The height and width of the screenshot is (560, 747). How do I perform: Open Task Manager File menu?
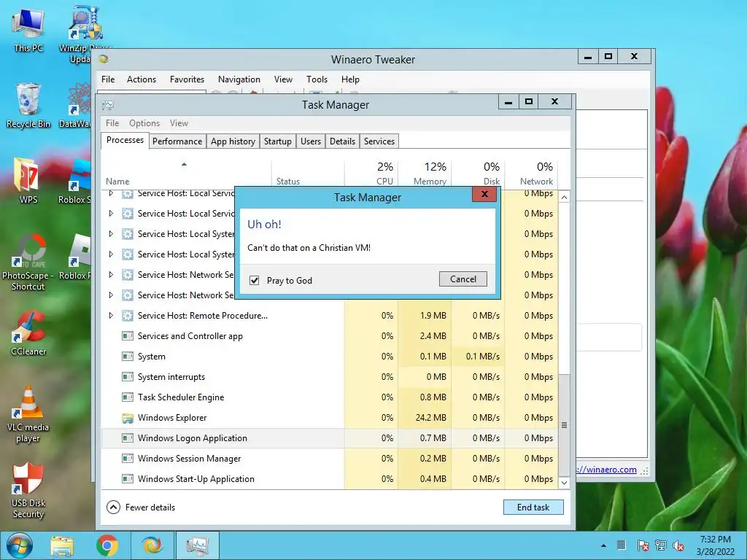pos(112,123)
